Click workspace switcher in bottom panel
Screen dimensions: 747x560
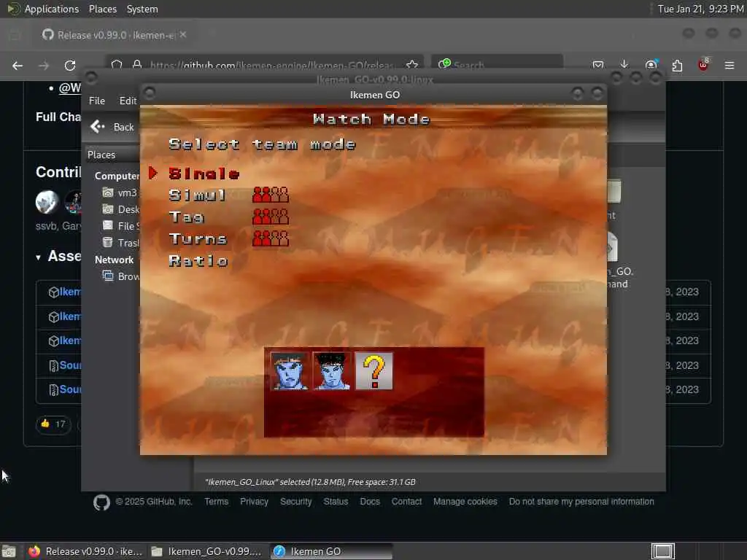point(662,551)
